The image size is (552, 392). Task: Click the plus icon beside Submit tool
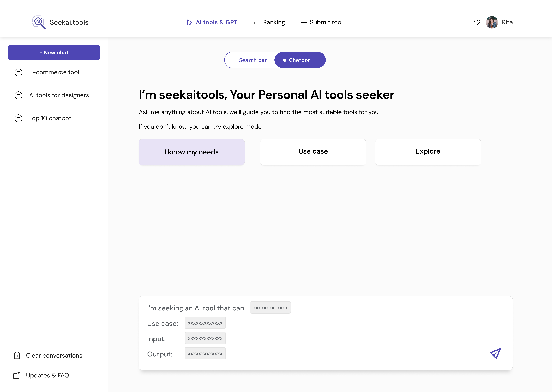[x=304, y=22]
